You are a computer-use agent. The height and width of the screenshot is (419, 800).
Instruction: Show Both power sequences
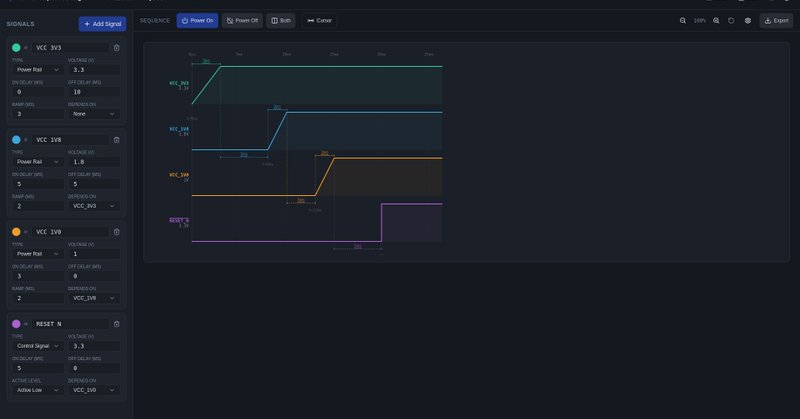281,20
